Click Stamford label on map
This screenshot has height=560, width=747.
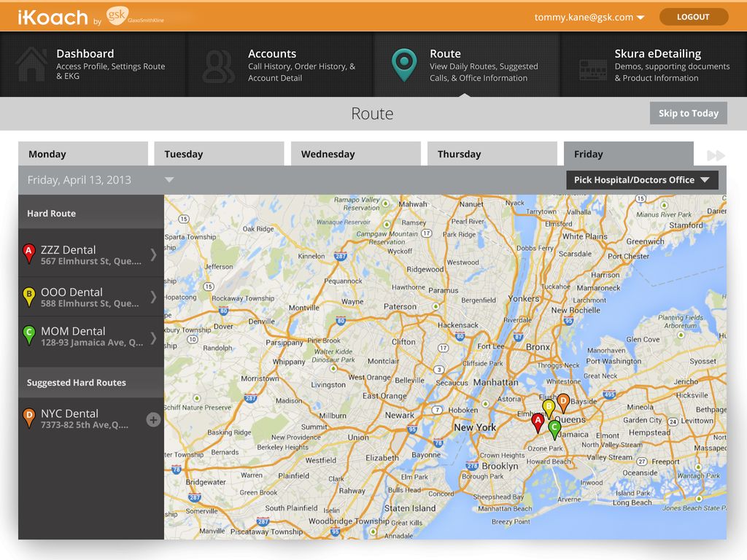click(x=686, y=225)
